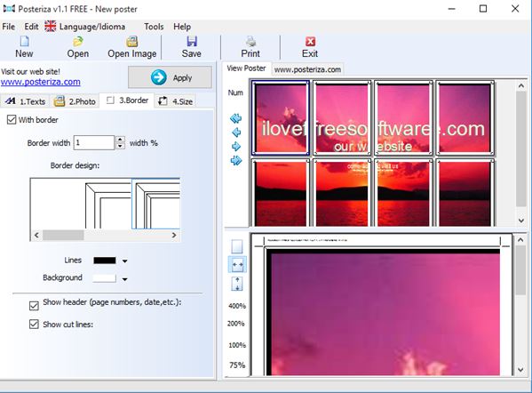Viewport: 532px width, 393px height.
Task: Open the Help menu
Action: point(182,27)
